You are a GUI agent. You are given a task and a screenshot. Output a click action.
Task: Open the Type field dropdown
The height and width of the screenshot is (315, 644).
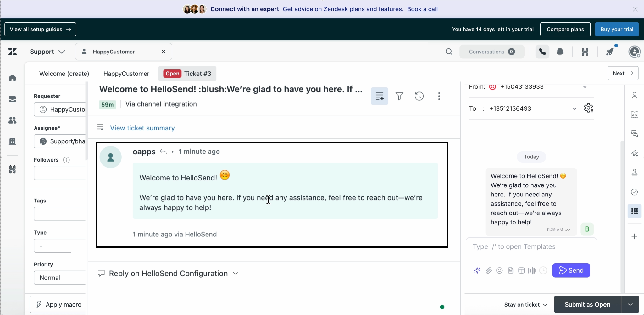point(59,246)
